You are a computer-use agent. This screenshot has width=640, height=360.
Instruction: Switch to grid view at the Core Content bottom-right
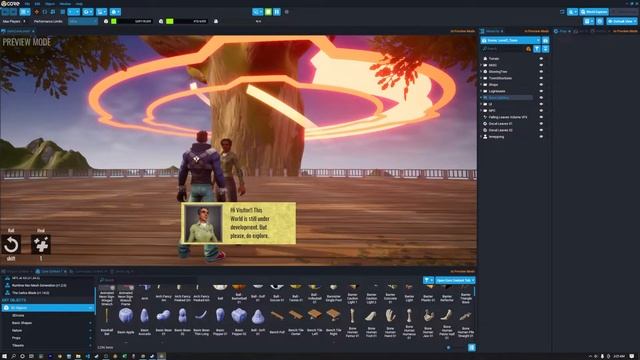(x=471, y=347)
